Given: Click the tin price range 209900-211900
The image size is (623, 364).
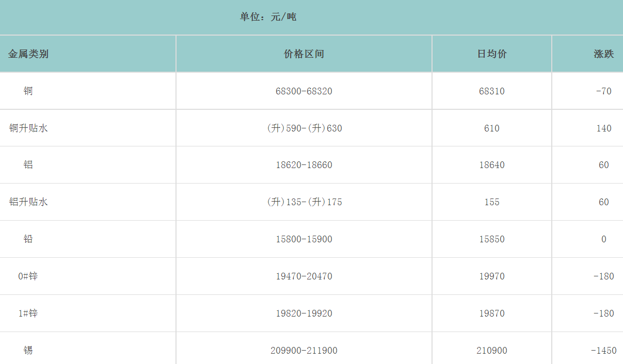Looking at the screenshot, I should tap(304, 351).
